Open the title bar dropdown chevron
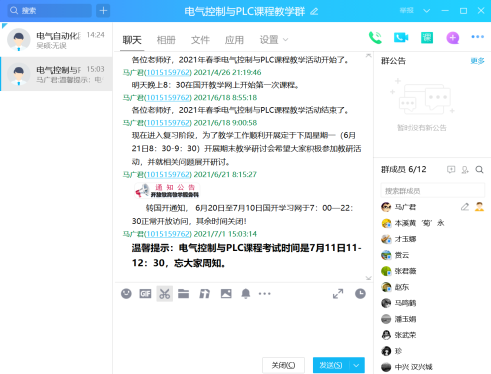The width and height of the screenshot is (491, 374). (x=426, y=11)
